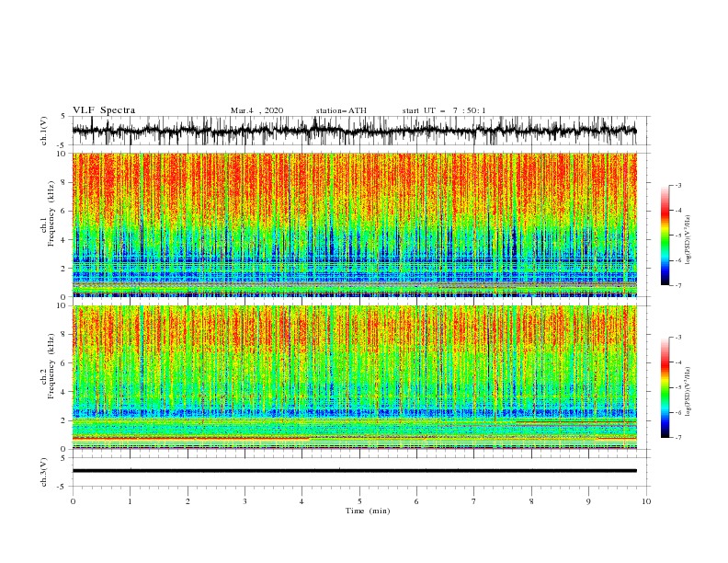The width and height of the screenshot is (728, 563).
Task: Click the "1" tick on the Time axis
Action: pos(130,501)
